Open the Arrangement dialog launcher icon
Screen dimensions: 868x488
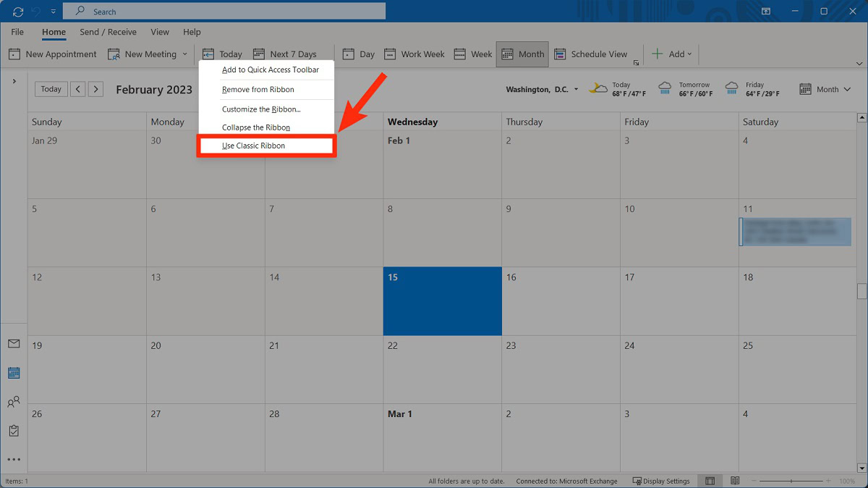point(636,63)
